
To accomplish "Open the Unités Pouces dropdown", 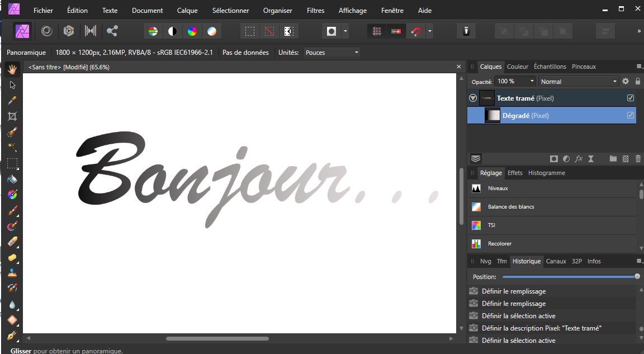I will 332,53.
